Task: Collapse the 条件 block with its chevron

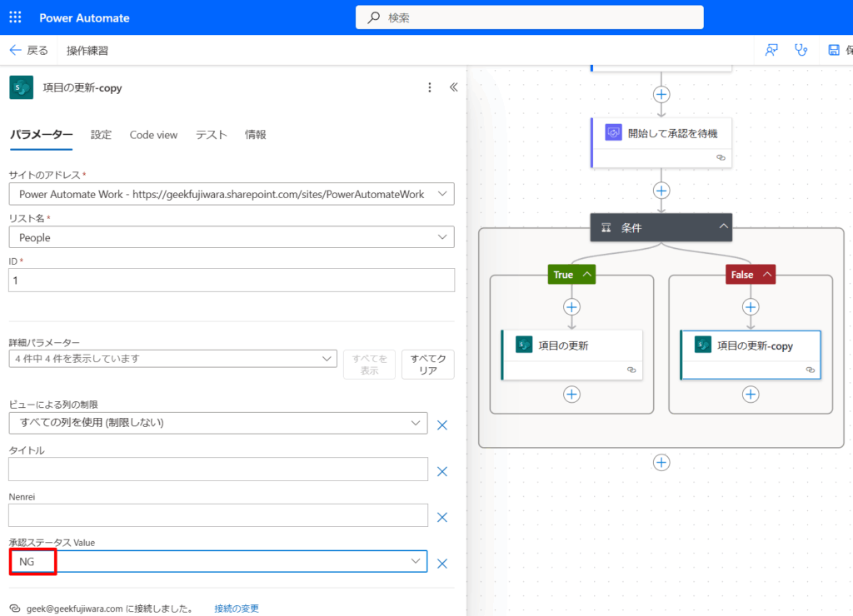Action: (x=724, y=226)
